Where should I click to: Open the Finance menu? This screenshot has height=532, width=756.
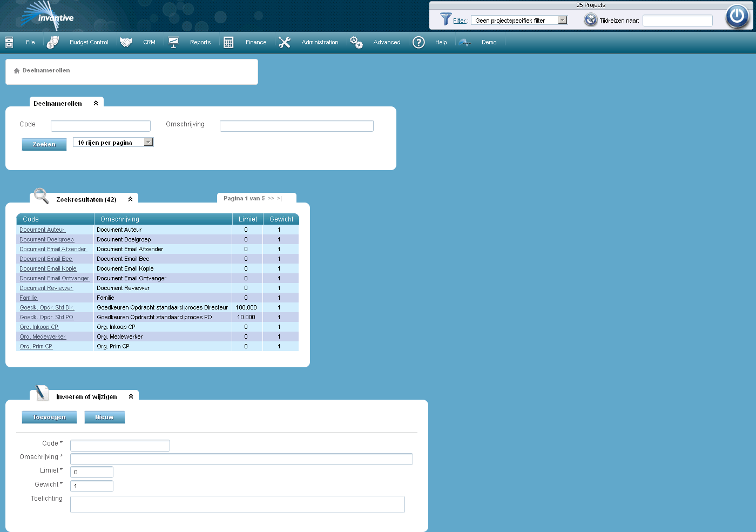pos(256,42)
